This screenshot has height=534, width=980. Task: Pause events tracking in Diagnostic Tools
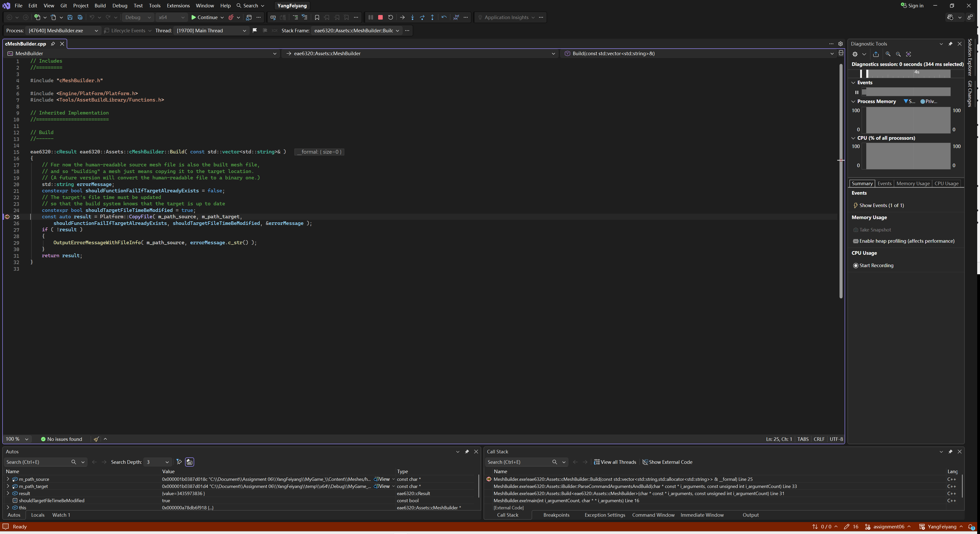(857, 92)
